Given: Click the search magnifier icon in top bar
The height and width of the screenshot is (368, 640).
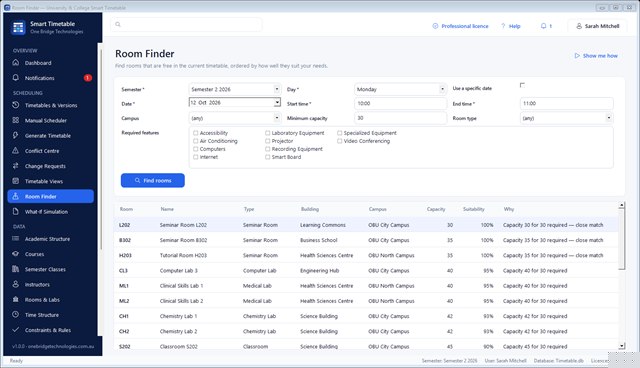Looking at the screenshot, I should pyautogui.click(x=118, y=24).
